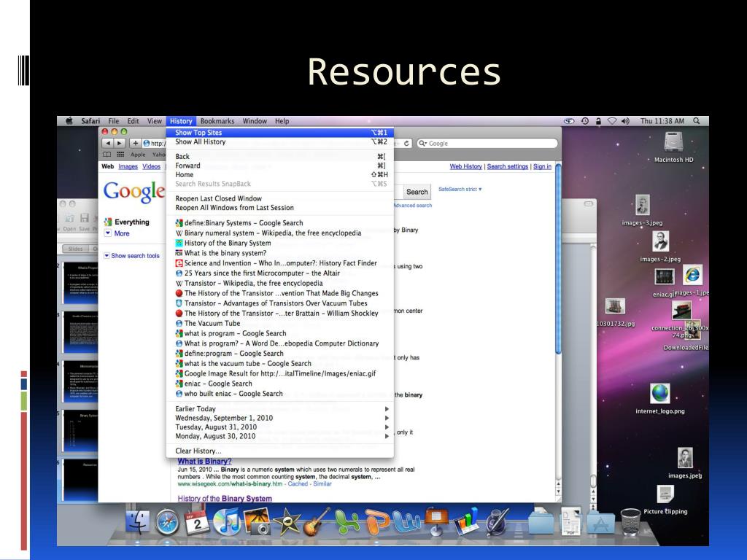The width and height of the screenshot is (747, 560).
Task: Click the Safari Google search field
Action: click(x=487, y=144)
